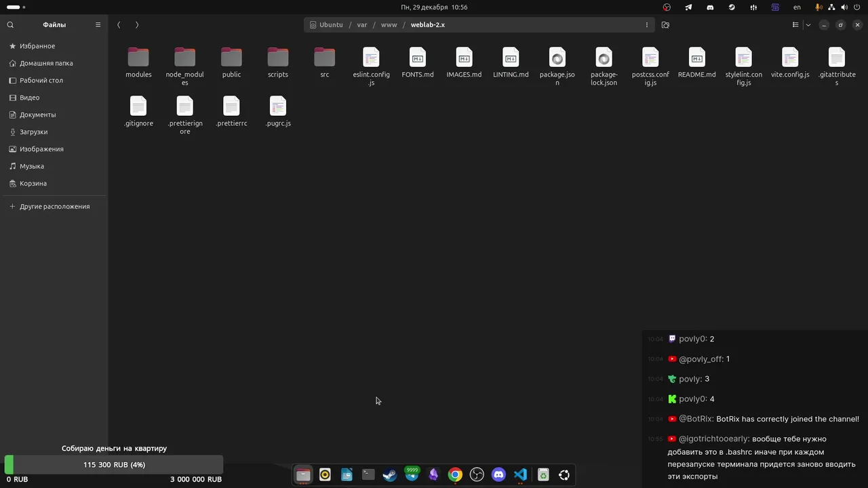Select the .prettierrc file
The image size is (868, 488).
(231, 112)
